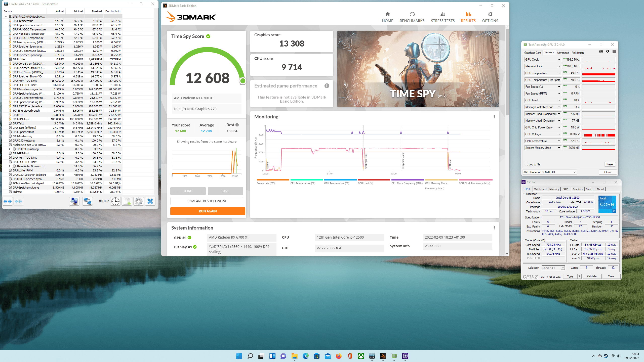The height and width of the screenshot is (362, 644).
Task: Click info icon beside Estimated game performance
Action: click(327, 86)
